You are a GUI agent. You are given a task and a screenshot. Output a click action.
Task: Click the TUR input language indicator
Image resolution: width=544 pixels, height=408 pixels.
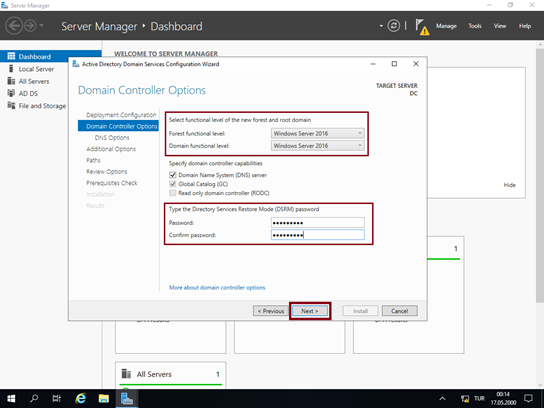point(479,398)
